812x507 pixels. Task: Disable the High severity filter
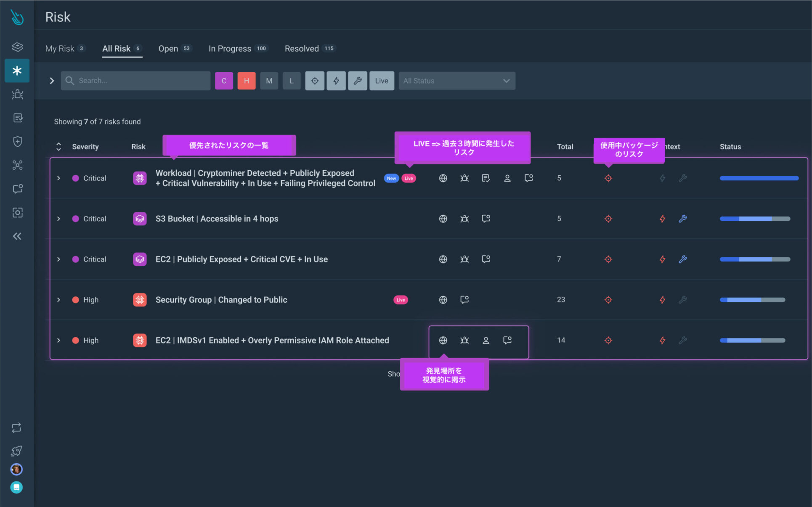click(247, 80)
